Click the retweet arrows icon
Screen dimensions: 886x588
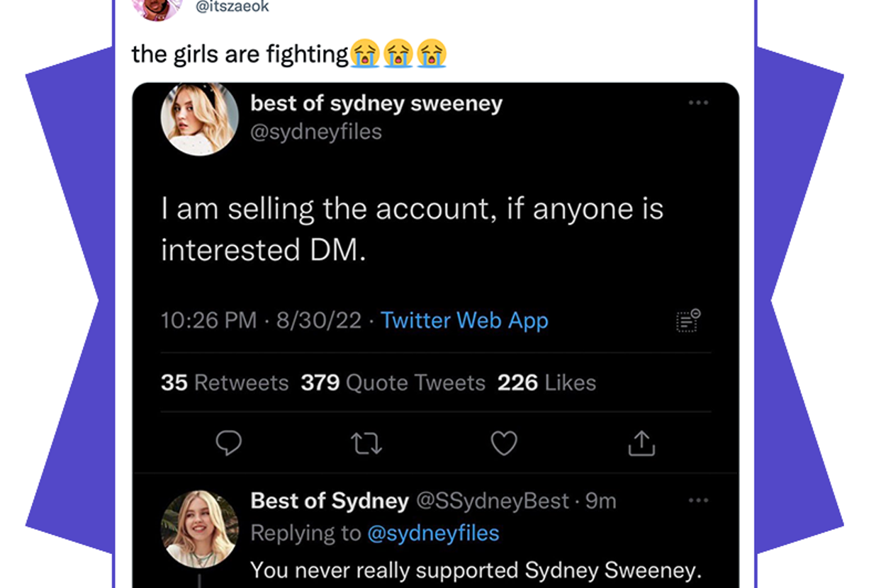(366, 443)
